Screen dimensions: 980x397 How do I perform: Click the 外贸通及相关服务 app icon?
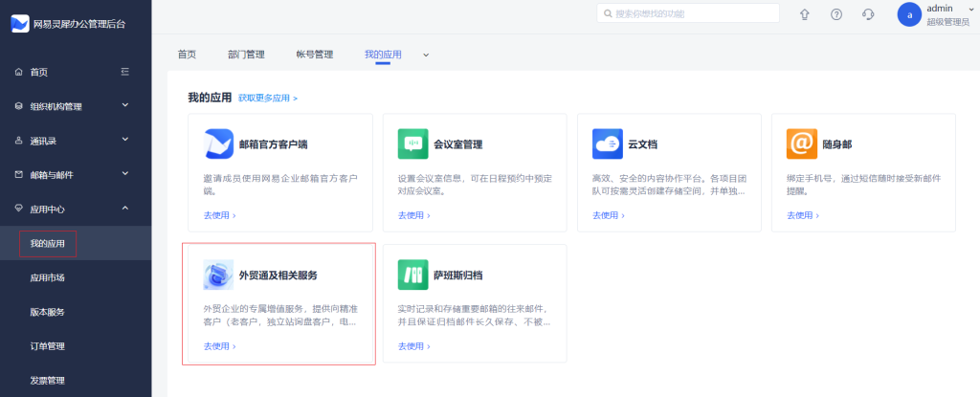pos(218,276)
